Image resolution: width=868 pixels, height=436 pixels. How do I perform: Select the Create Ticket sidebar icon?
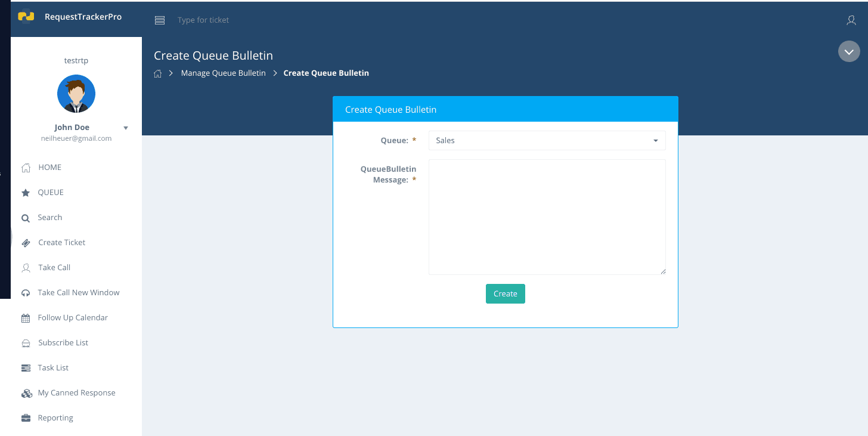[x=26, y=242]
